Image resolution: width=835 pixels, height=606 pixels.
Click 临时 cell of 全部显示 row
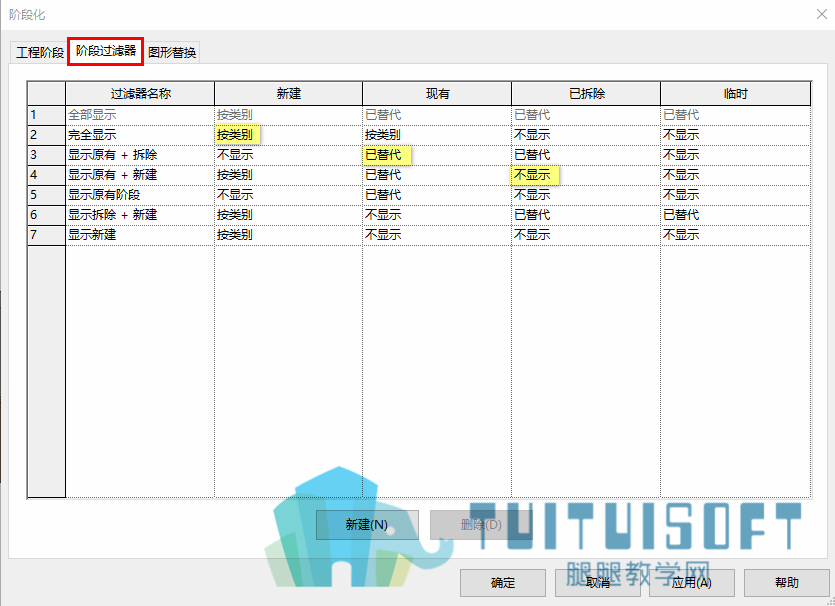(x=735, y=115)
